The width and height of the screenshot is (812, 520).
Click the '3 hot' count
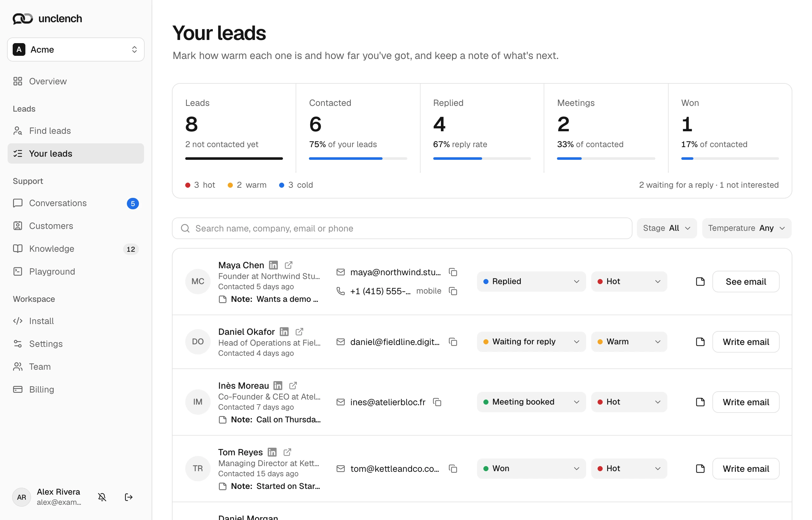pyautogui.click(x=200, y=185)
